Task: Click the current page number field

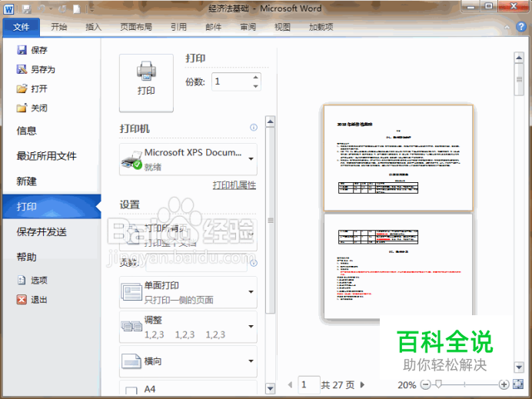Action: pos(309,384)
